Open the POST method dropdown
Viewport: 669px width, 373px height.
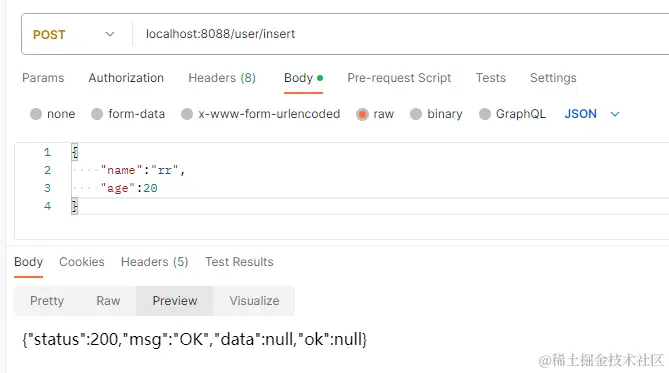coord(75,34)
